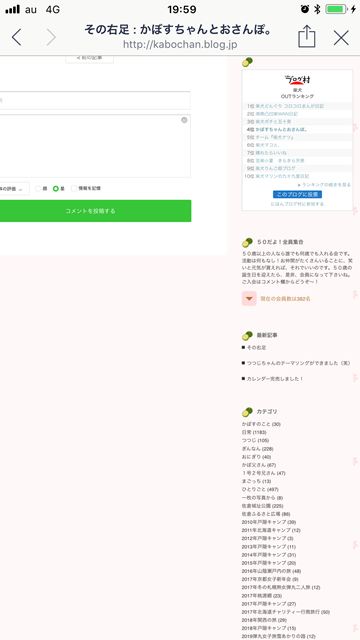The image size is (360, 640).
Task: Open category ぎんなん (228)
Action: pyautogui.click(x=257, y=449)
